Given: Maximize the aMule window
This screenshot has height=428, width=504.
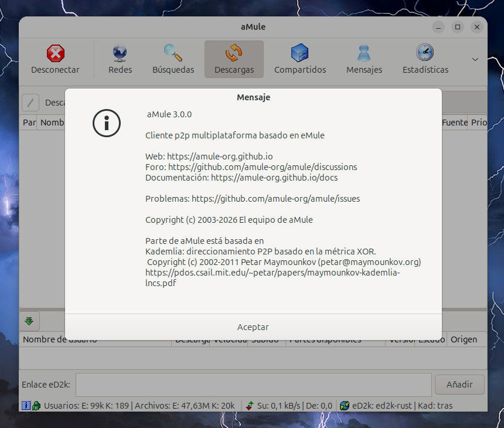Looking at the screenshot, I should coord(458,27).
